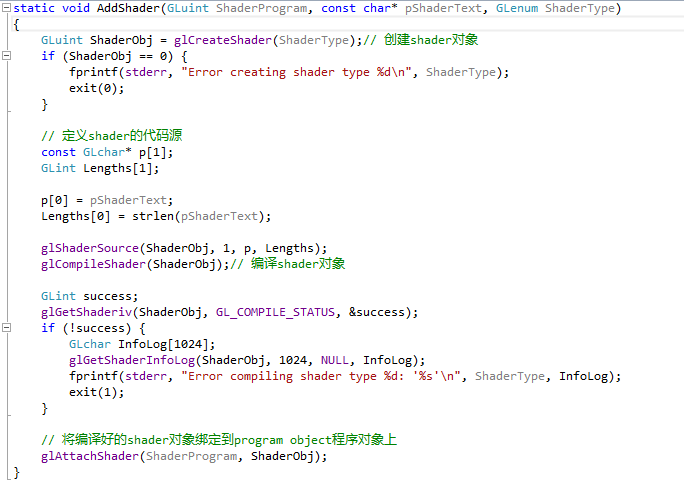The image size is (684, 480).
Task: Click 'GLchar*' in the p[1] declaration
Action: pos(107,152)
